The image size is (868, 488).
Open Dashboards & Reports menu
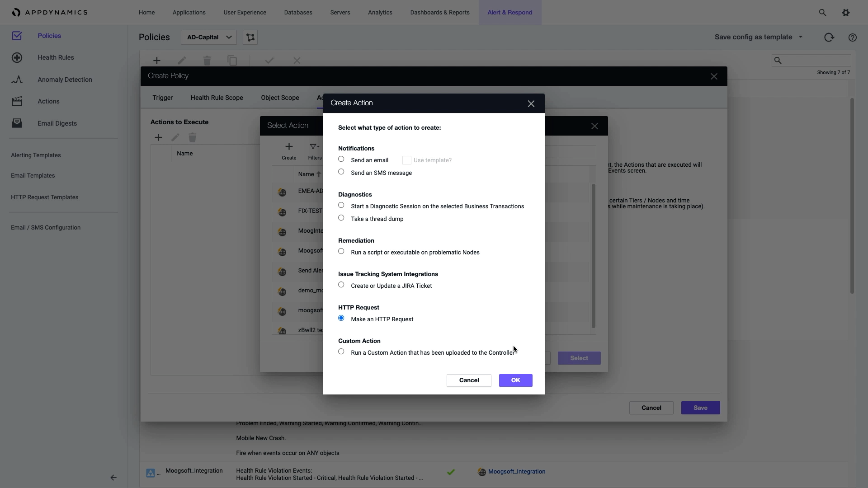tap(440, 13)
